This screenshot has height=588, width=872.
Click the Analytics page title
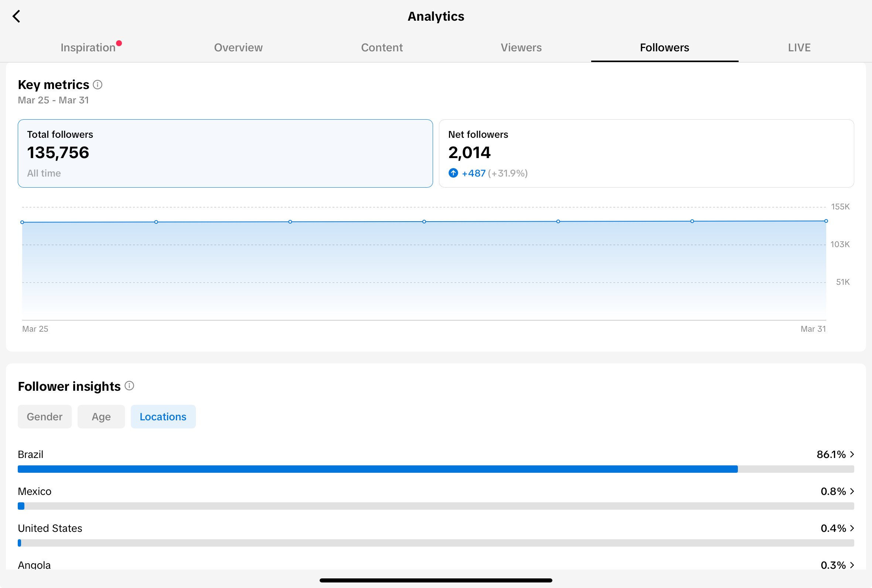click(436, 16)
